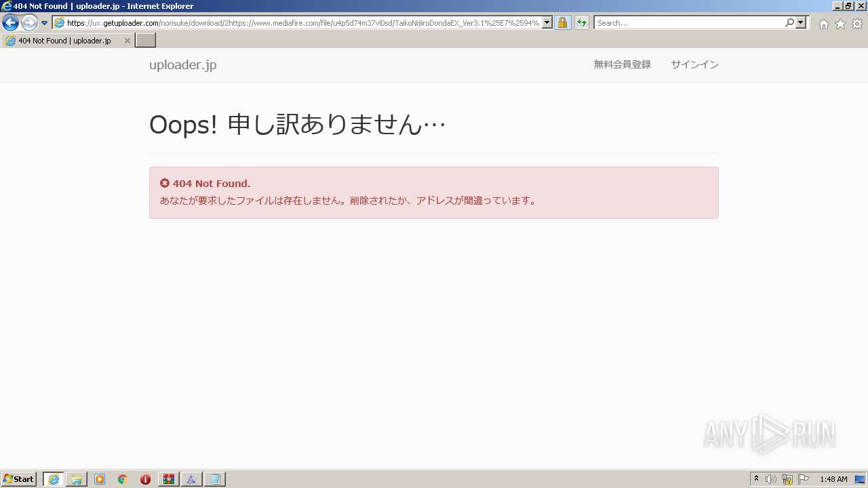Viewport: 868px width, 488px height.
Task: Open the Action Center flag icon
Action: click(x=804, y=479)
